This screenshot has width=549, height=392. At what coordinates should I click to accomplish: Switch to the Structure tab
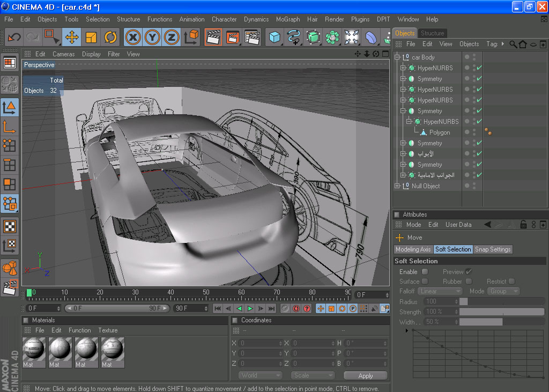433,33
